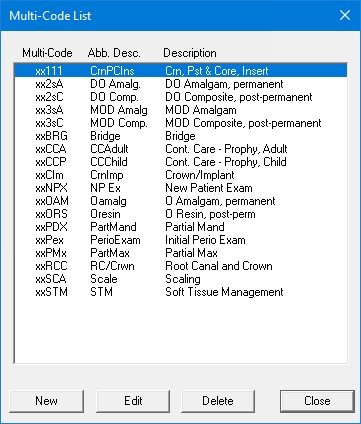
Task: Select the xxORS multi-code row
Action: point(181,214)
